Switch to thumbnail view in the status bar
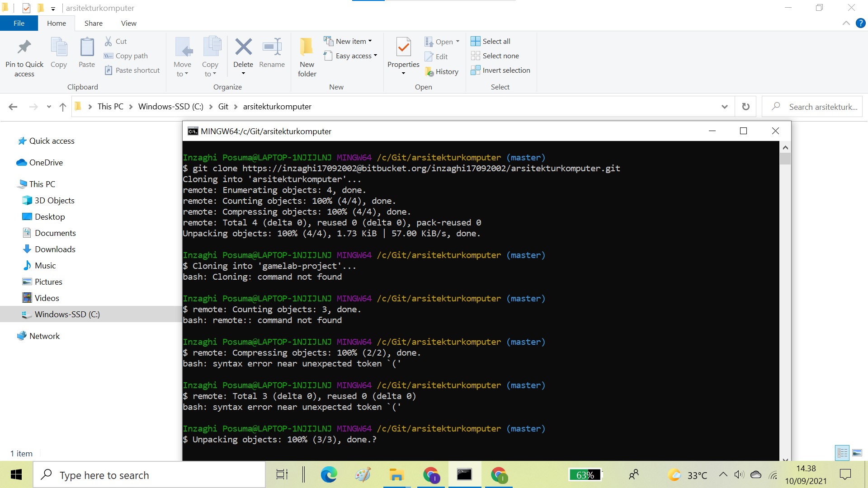The image size is (868, 488). [x=858, y=453]
